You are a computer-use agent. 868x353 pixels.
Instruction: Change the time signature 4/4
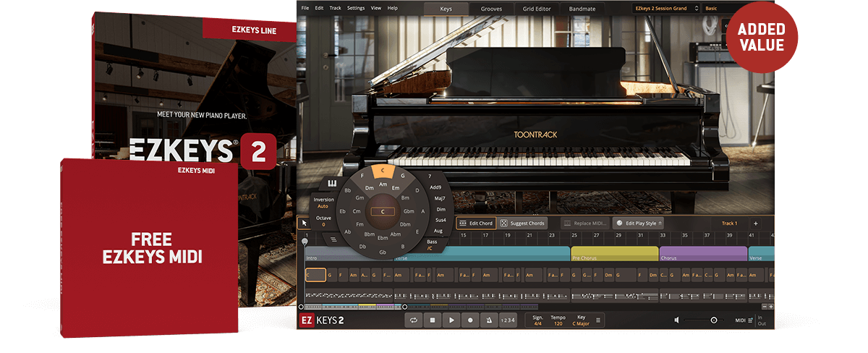tap(537, 320)
